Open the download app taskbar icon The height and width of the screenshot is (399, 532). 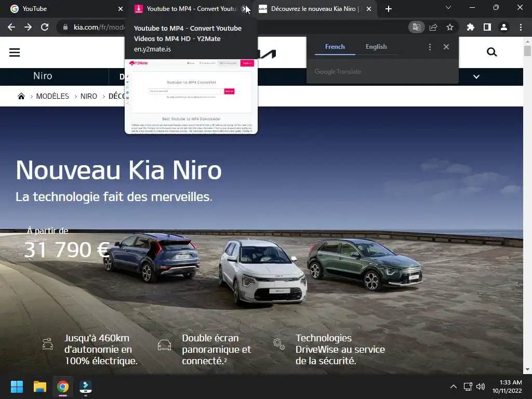coord(86,387)
